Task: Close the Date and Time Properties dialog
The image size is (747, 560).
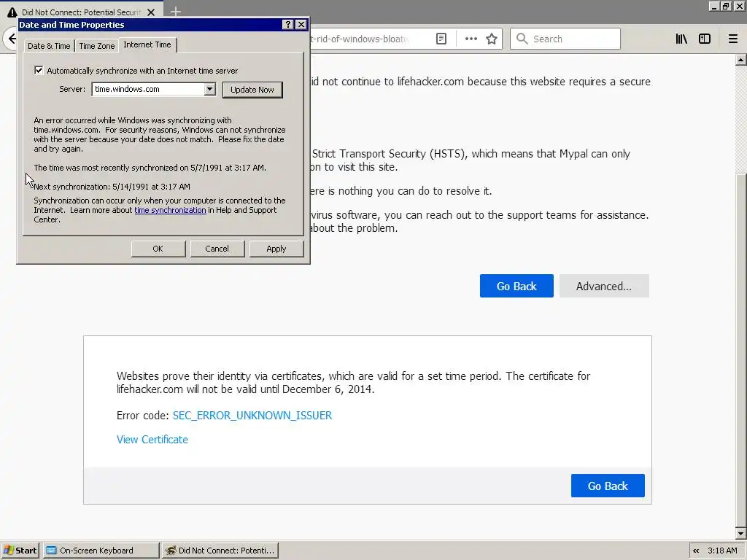Action: [301, 25]
